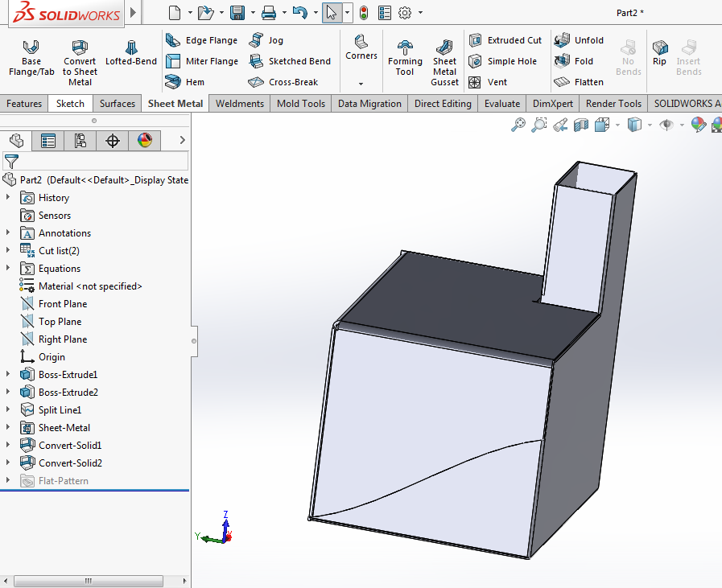Expand the Boss-Extrude1 feature

tap(8, 373)
